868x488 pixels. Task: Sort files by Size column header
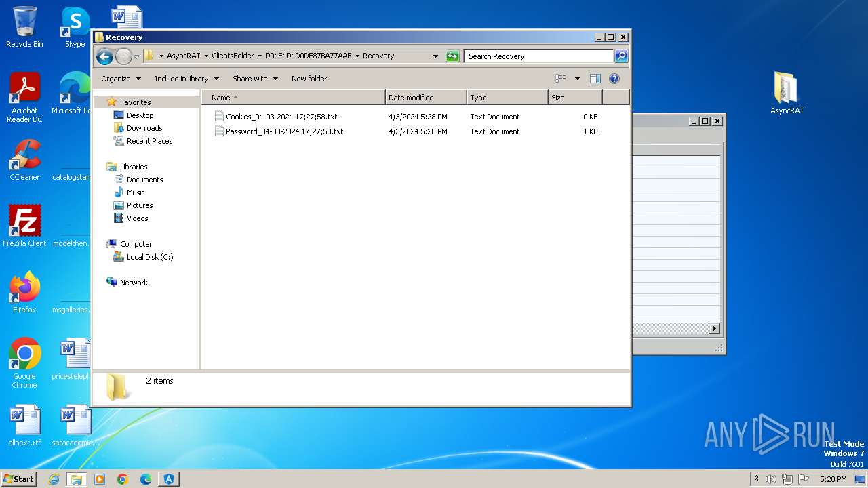pyautogui.click(x=575, y=98)
